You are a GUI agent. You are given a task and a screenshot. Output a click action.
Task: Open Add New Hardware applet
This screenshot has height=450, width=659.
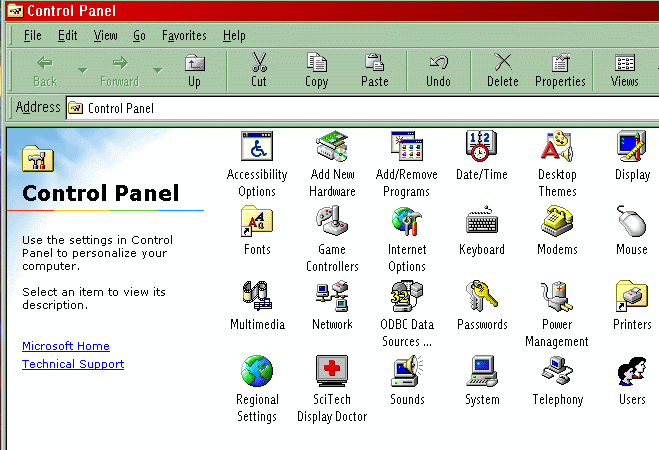[x=332, y=148]
